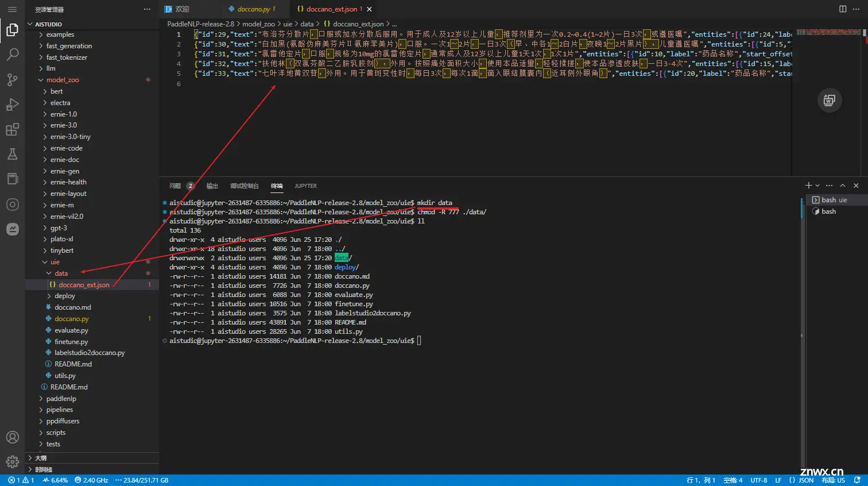Image resolution: width=868 pixels, height=486 pixels.
Task: Open Run and Debug view
Action: (x=12, y=105)
